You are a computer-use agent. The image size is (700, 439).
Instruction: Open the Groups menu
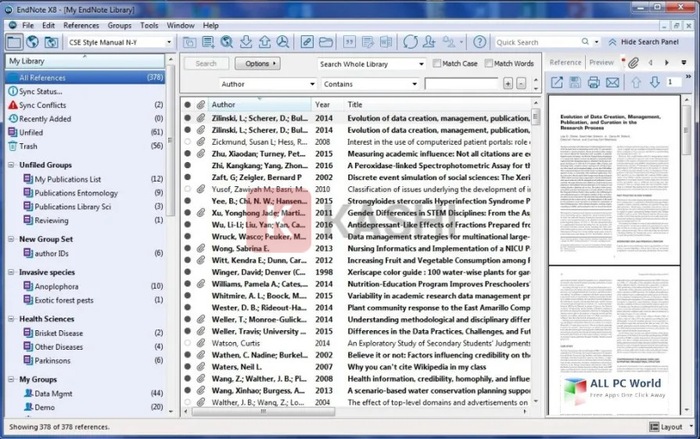coord(119,25)
